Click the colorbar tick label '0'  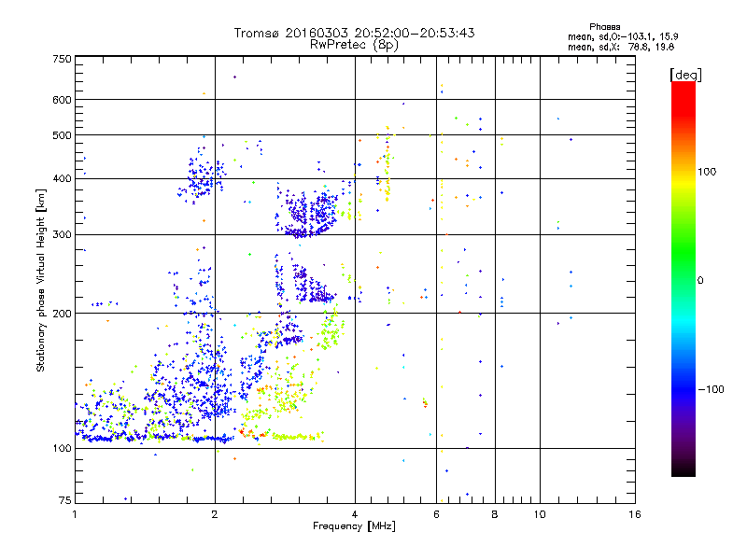[700, 280]
